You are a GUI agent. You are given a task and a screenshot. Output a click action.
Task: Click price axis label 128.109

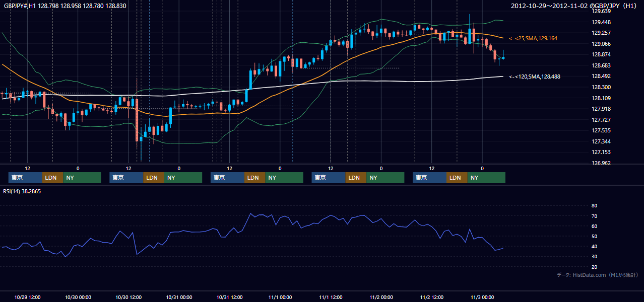coord(601,98)
